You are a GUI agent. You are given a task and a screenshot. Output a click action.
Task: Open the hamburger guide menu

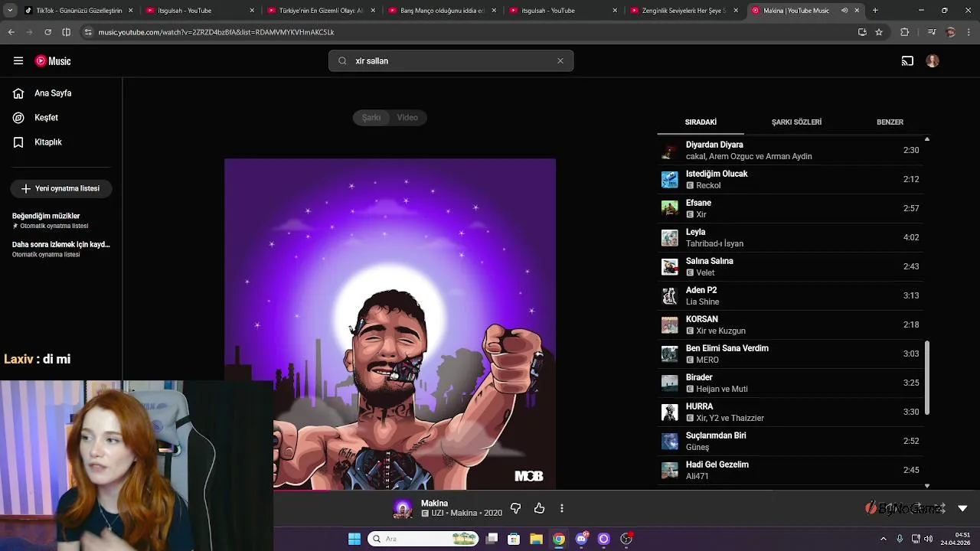click(18, 61)
